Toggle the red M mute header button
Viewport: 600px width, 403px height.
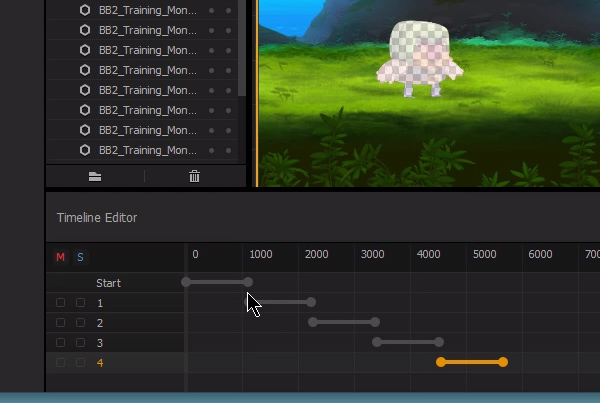[60, 257]
